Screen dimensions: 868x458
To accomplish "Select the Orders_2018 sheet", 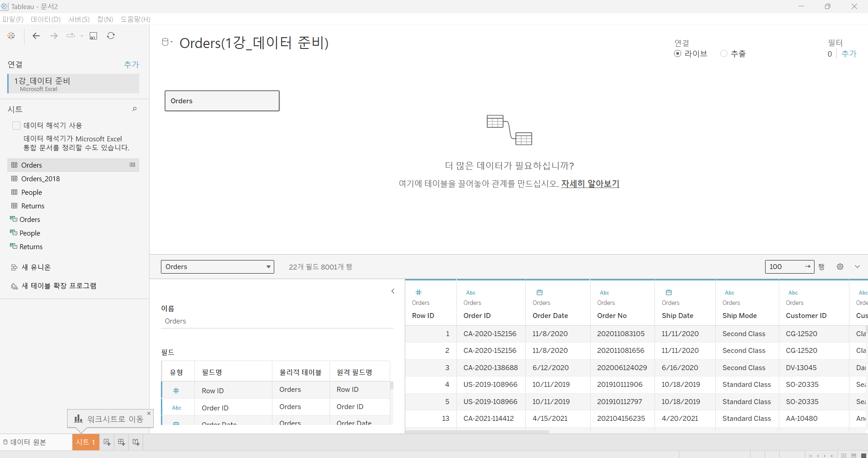I will click(x=40, y=178).
